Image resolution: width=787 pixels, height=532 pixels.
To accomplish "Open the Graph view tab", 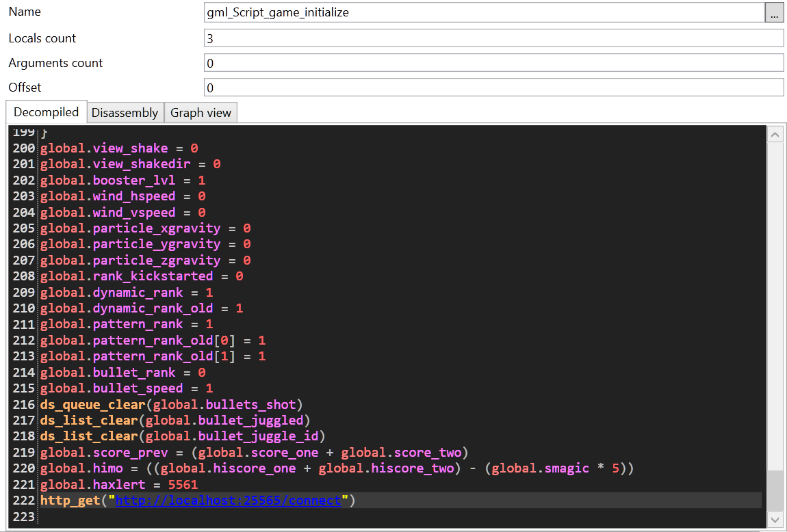I will pyautogui.click(x=201, y=112).
